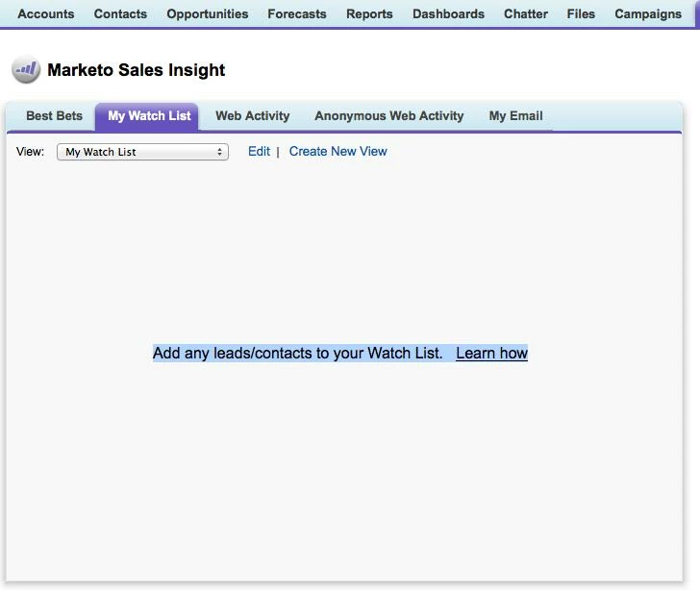Screen dimensions: 700x590
Task: Expand the View dropdown showing My Watch List
Action: (143, 152)
